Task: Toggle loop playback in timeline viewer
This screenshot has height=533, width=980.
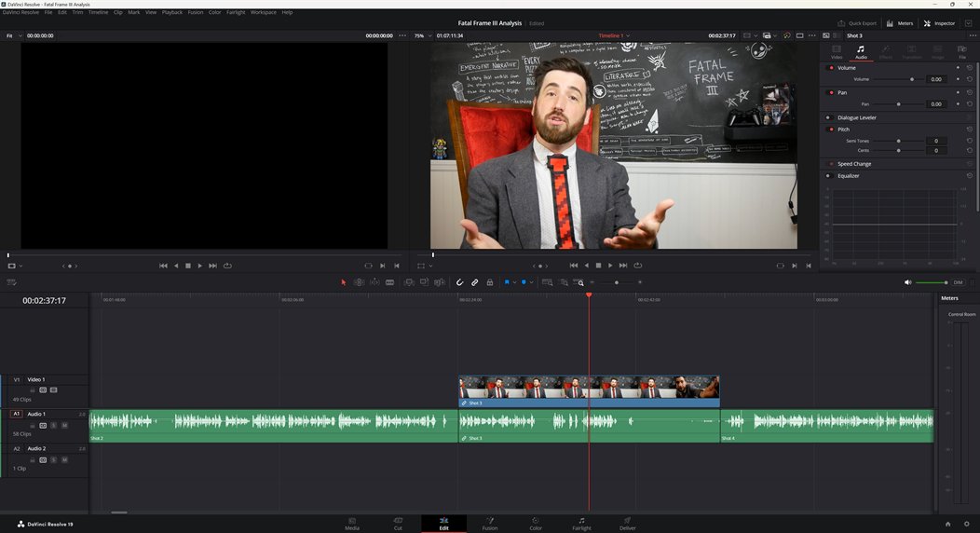Action: [637, 266]
